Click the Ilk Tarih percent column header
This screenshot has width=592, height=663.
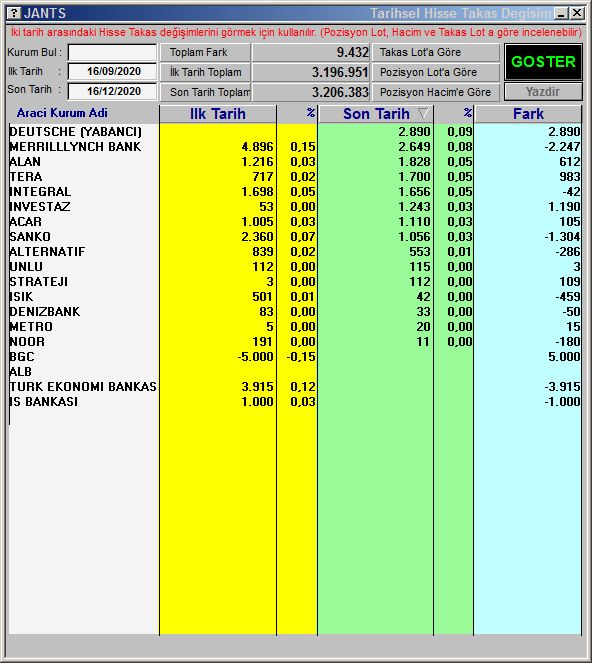click(297, 114)
